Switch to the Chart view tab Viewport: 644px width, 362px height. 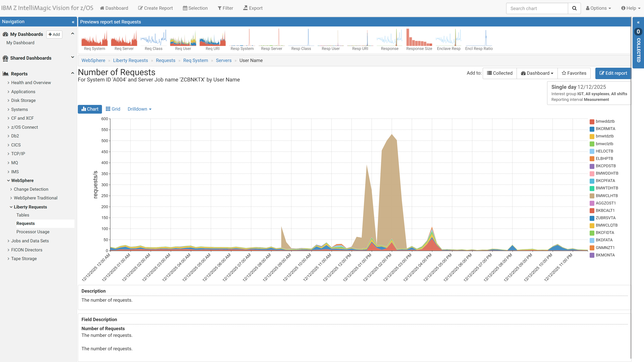tap(90, 109)
